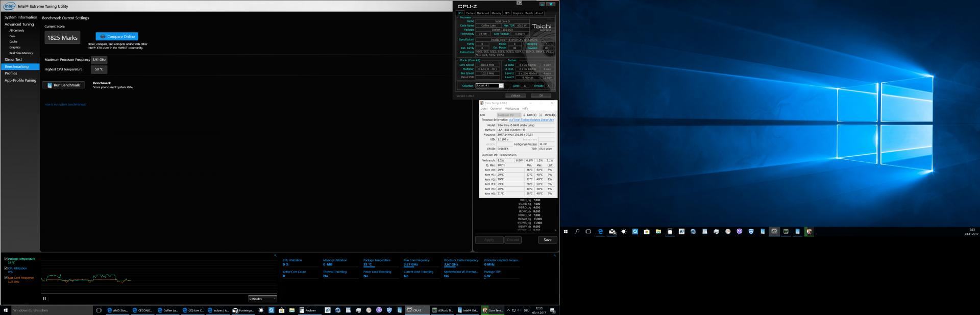Open the brightness sun icon on right taskbar
The width and height of the screenshot is (980, 315).
point(624,231)
